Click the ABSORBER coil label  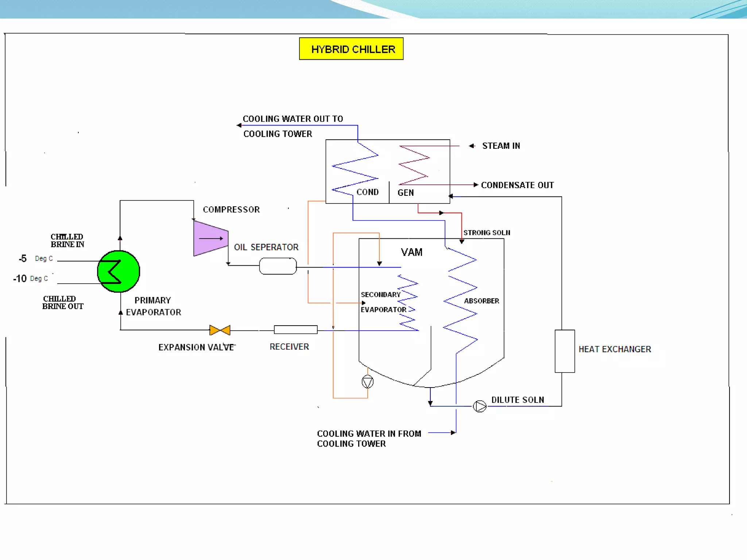coord(481,301)
